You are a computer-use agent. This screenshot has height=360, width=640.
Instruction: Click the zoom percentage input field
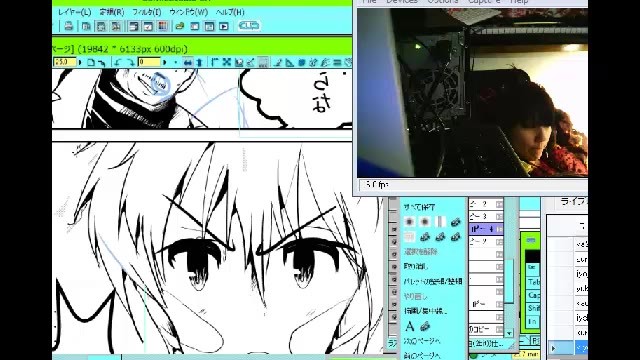64,62
